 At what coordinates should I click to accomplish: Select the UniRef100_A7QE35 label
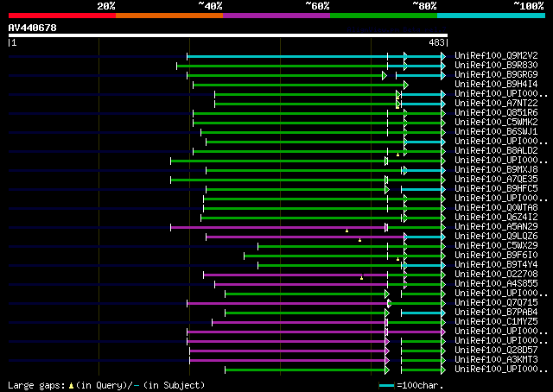tap(496, 180)
